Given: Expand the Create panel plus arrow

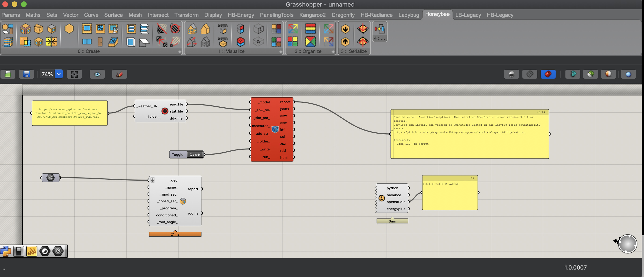Looking at the screenshot, I should (180, 51).
